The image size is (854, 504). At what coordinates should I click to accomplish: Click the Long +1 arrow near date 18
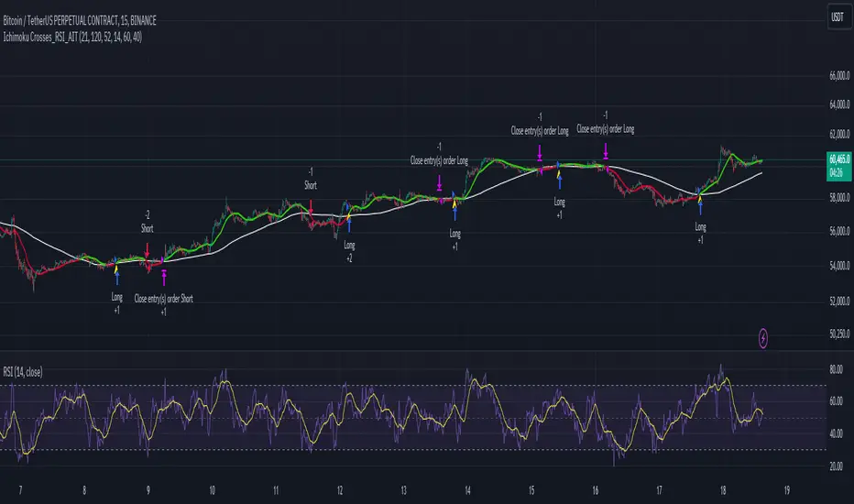(x=700, y=207)
